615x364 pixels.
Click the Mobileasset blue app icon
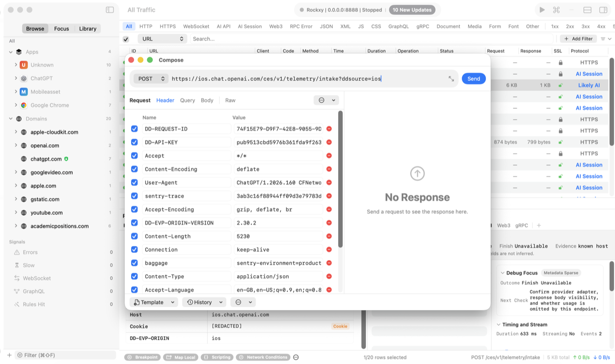[24, 92]
